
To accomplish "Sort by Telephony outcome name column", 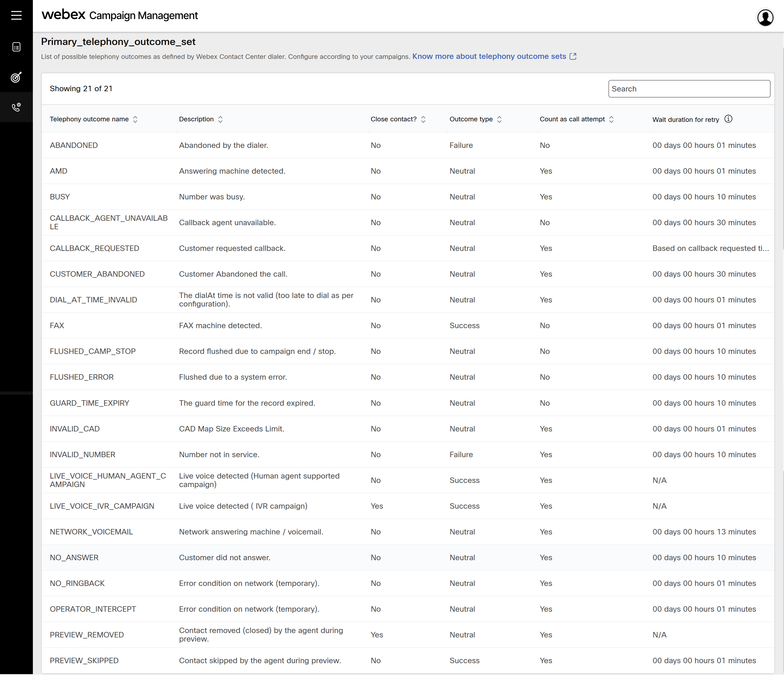I will coord(135,119).
